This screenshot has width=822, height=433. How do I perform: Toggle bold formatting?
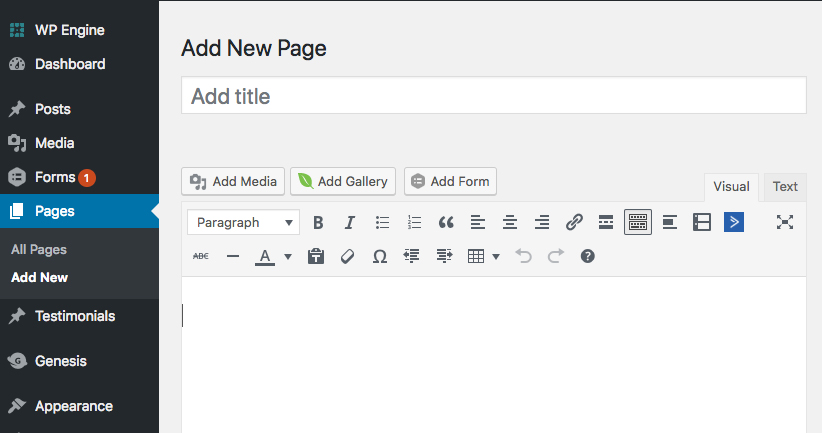(x=318, y=223)
